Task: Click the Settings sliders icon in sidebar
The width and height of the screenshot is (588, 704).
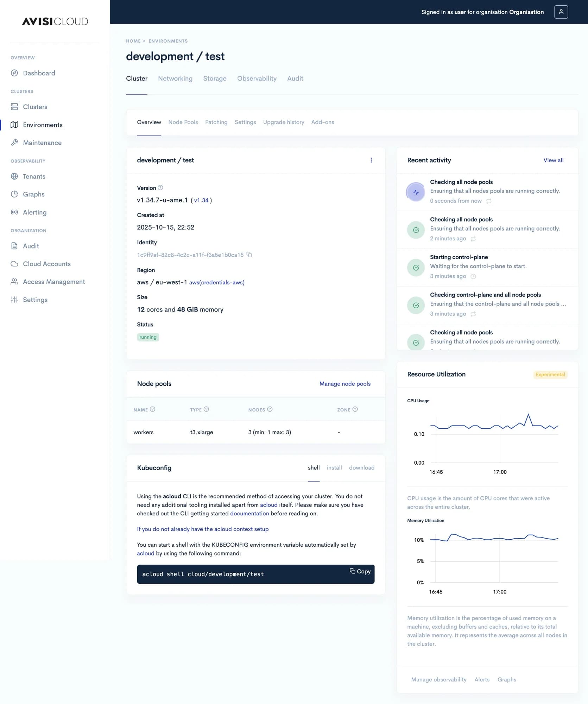Action: pyautogui.click(x=14, y=300)
